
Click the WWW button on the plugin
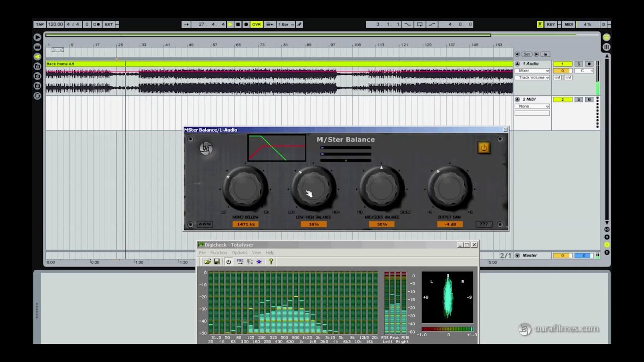[205, 224]
